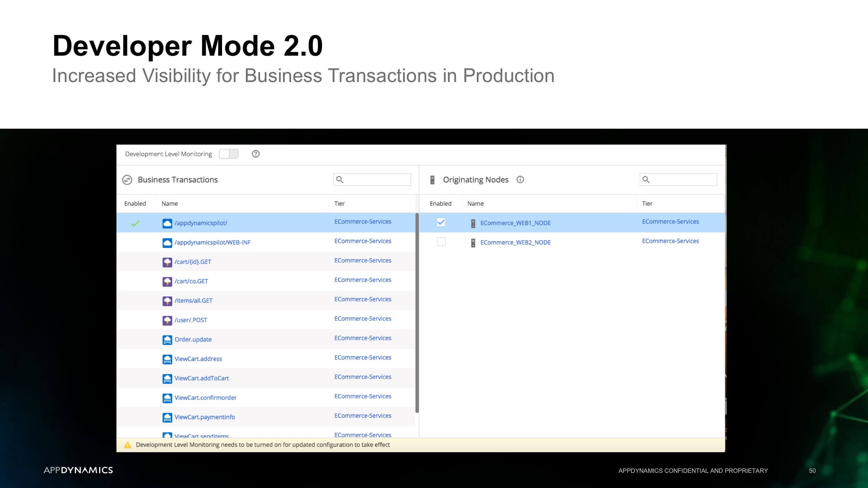Viewport: 868px width, 488px height.
Task: Sort Originating Nodes by Enabled column
Action: [441, 204]
